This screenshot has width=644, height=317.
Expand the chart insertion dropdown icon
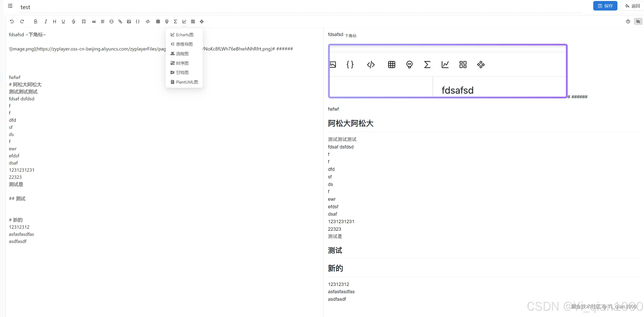click(x=184, y=21)
